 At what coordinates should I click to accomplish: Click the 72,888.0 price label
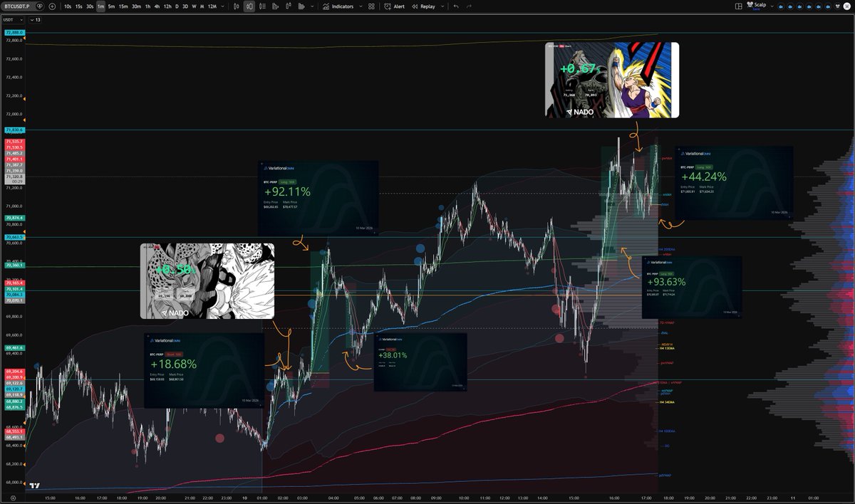click(x=14, y=33)
